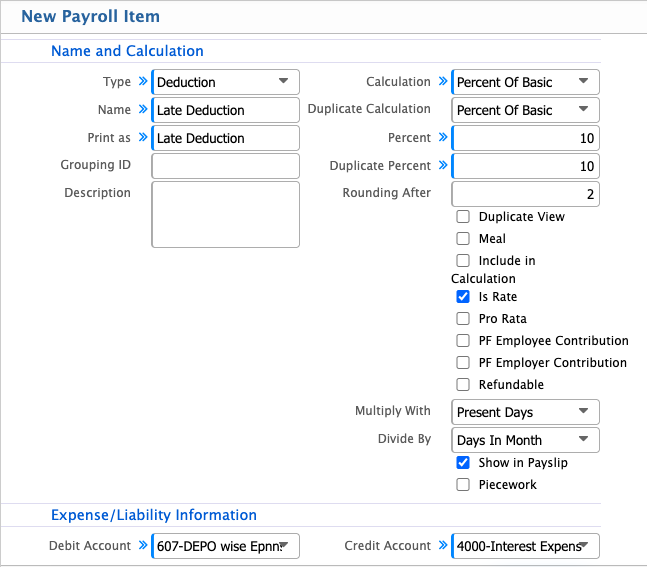Uncheck the Is Rate checkbox

click(x=463, y=297)
